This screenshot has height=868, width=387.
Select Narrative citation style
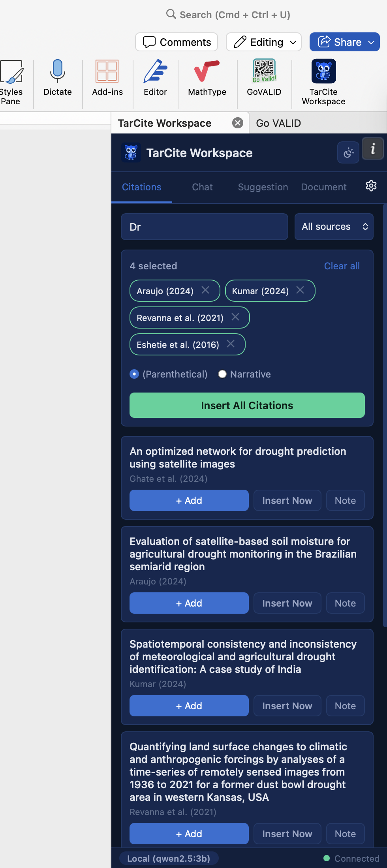(x=222, y=374)
